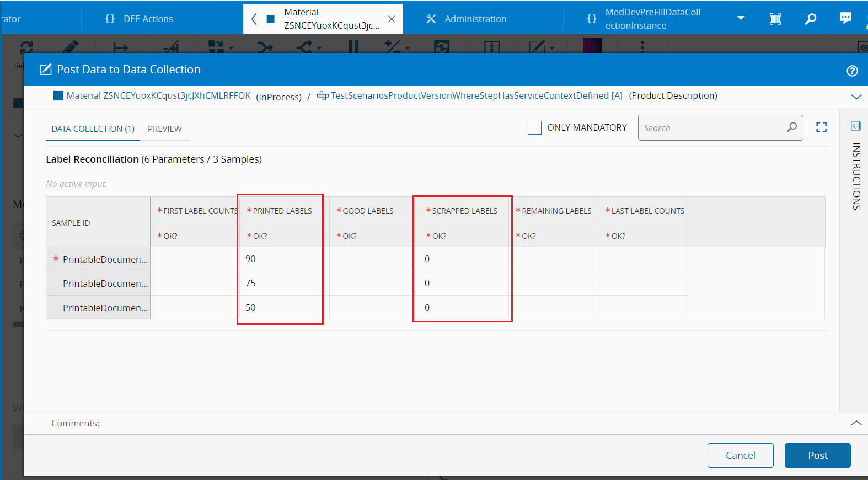Select the Data Collection (1) tab
This screenshot has height=480, width=868.
(x=93, y=129)
